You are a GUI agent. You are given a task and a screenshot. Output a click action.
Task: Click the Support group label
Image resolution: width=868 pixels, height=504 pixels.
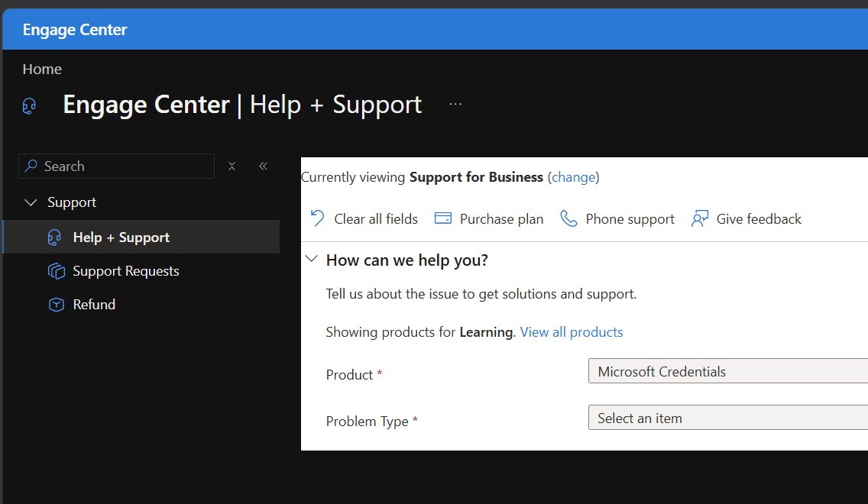tap(72, 202)
